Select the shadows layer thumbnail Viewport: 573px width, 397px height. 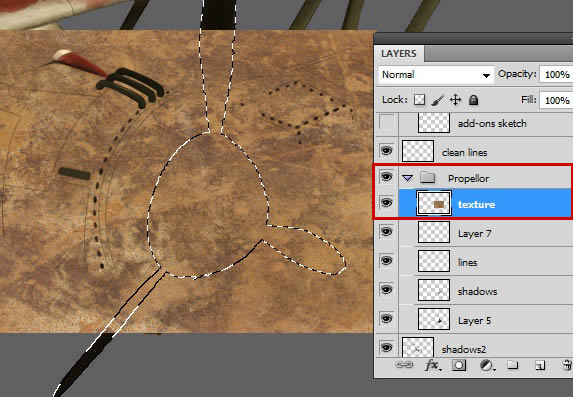pyautogui.click(x=434, y=290)
